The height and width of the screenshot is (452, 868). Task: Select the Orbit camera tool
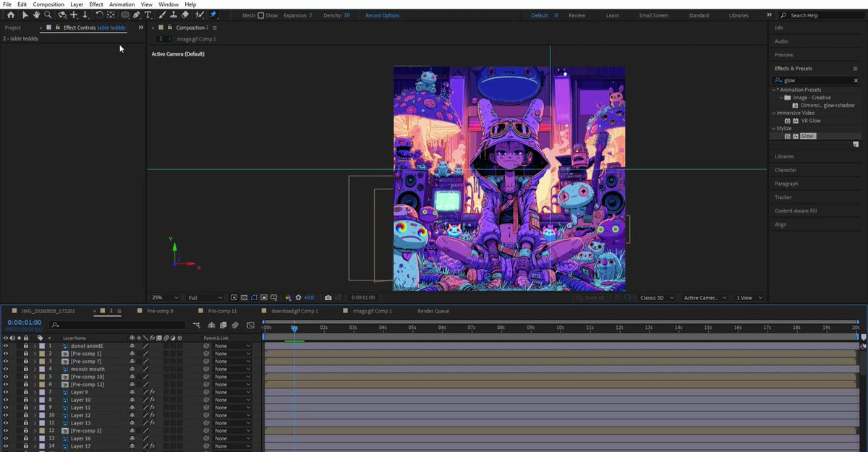point(62,14)
